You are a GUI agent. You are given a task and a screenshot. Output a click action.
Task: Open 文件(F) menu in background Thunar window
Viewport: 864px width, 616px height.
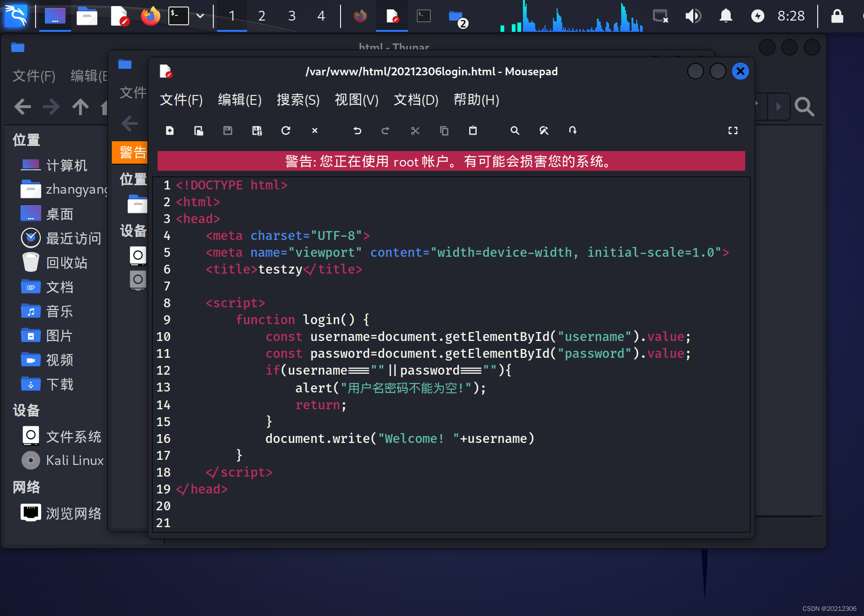tap(34, 75)
